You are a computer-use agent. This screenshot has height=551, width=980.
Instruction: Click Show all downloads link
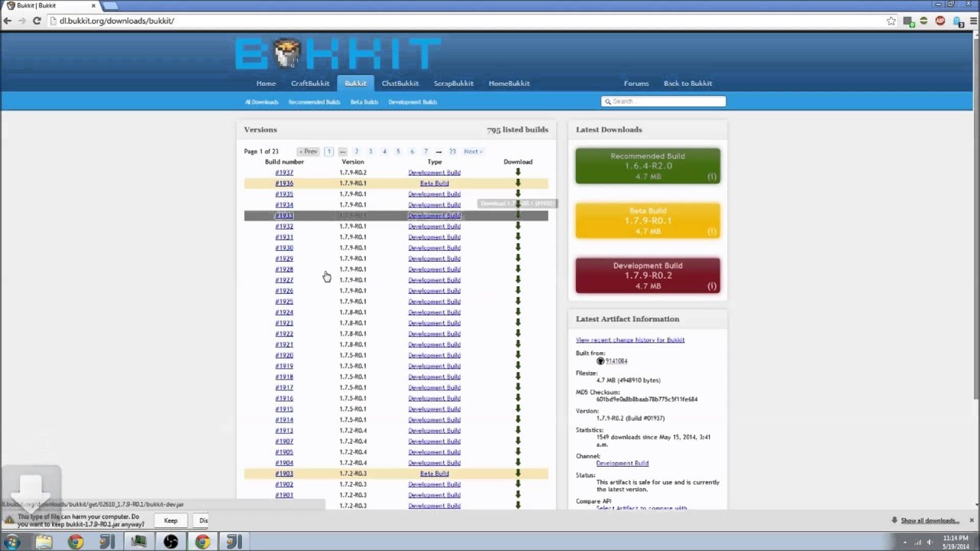coord(929,520)
